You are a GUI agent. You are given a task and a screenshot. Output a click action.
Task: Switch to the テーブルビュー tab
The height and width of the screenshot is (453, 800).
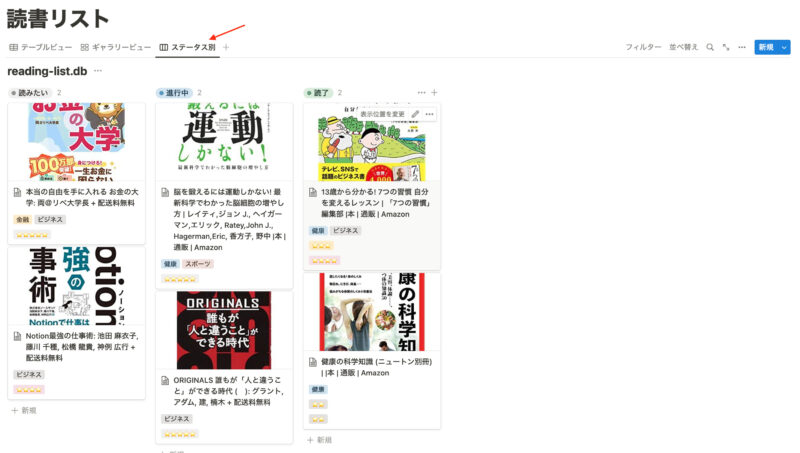coord(40,47)
